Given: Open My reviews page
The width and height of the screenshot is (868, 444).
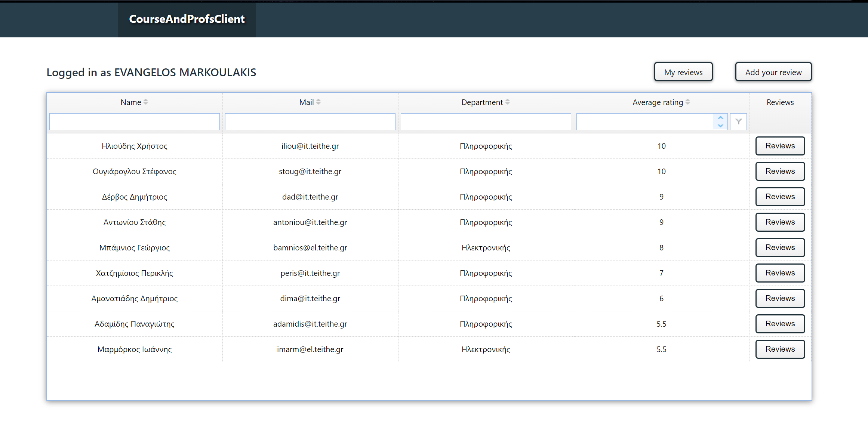Looking at the screenshot, I should pos(683,72).
